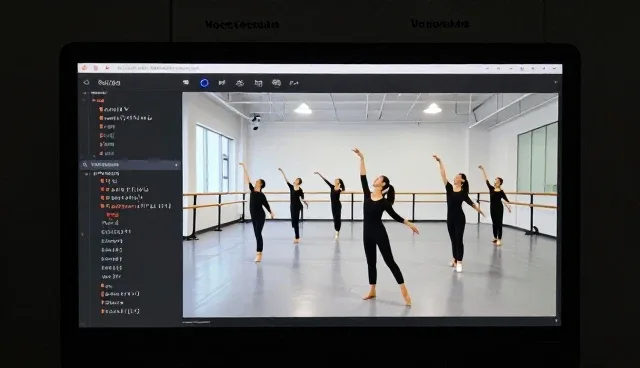Viewport: 640px width, 368px height.
Task: Click the magnifier icon in the sidebar search row
Action: click(x=85, y=165)
